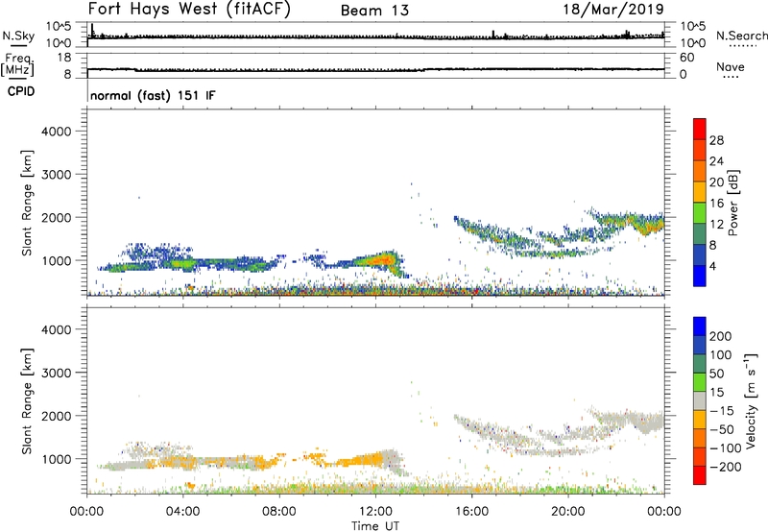This screenshot has width=768, height=532.
Task: Click the 'Freq. [MHz]' axis label
Action: pyautogui.click(x=17, y=65)
